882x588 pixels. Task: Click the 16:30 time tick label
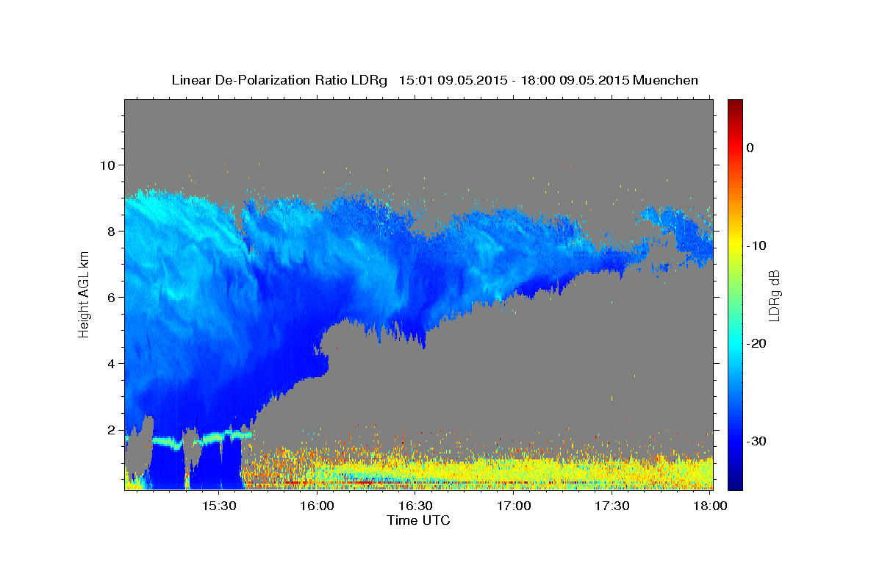pyautogui.click(x=415, y=506)
